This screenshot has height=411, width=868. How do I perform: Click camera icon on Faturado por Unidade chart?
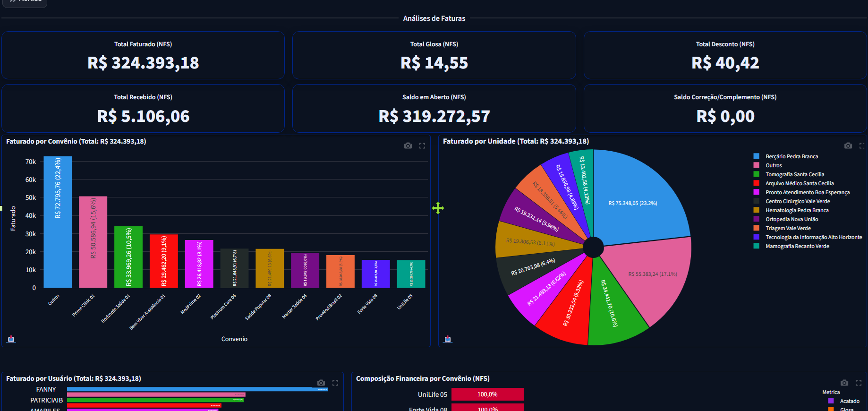coord(848,146)
